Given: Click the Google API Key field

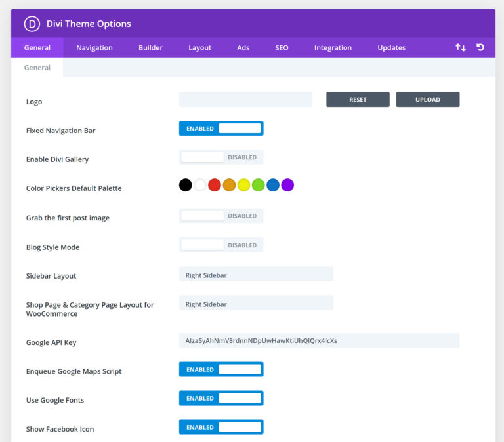Looking at the screenshot, I should pyautogui.click(x=319, y=340).
